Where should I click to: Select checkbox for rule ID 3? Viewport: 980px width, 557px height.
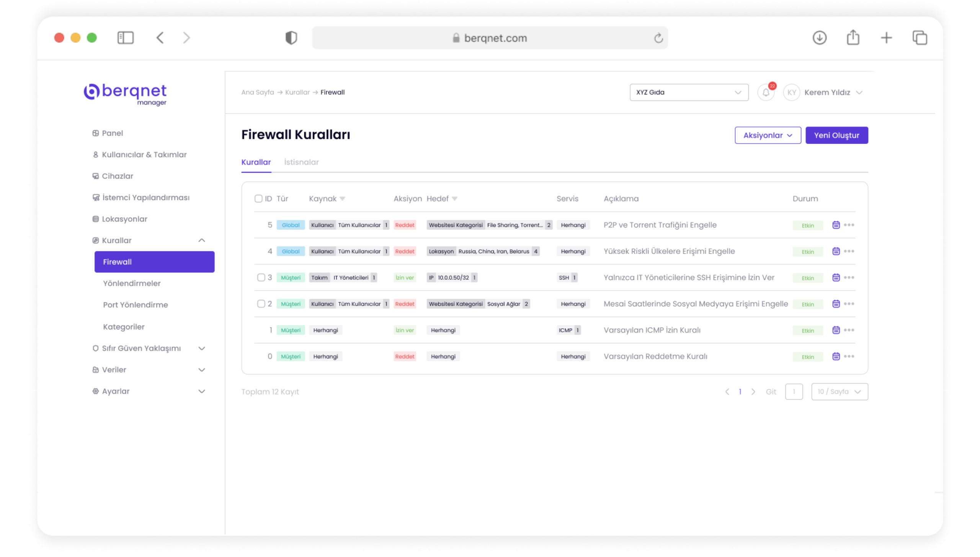pyautogui.click(x=261, y=277)
